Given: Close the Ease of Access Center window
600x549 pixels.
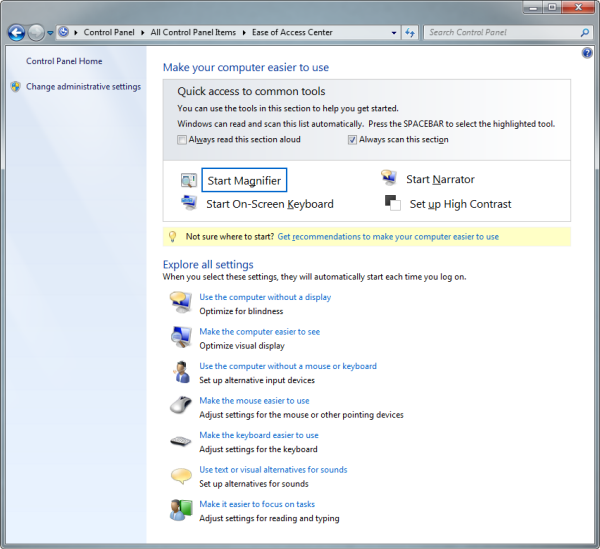Looking at the screenshot, I should [578, 7].
